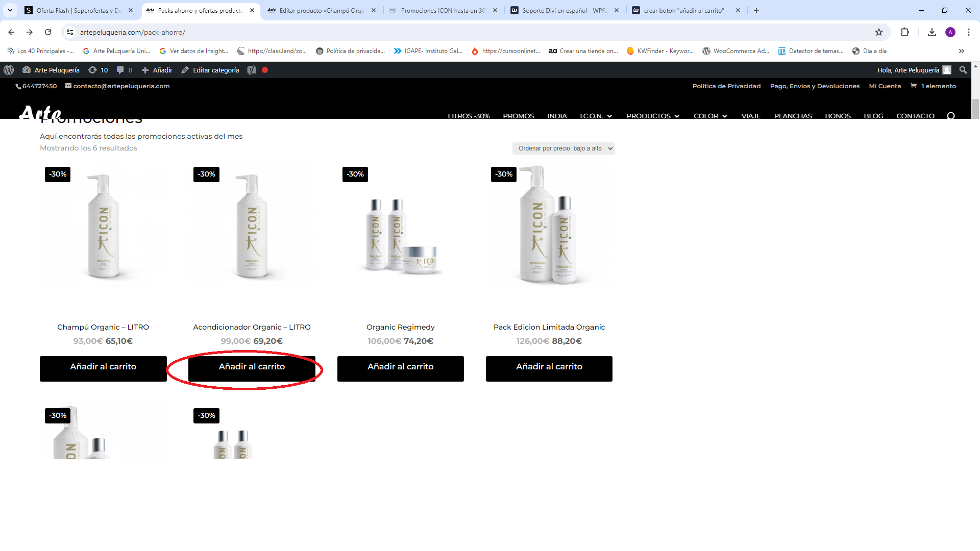980x551 pixels.
Task: Add Acondicionador Organic LITRO to cart
Action: click(x=252, y=368)
